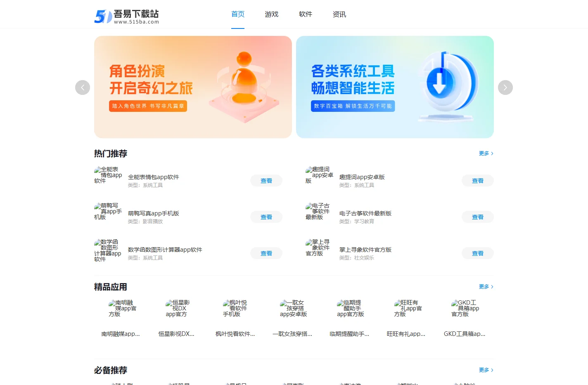
Task: Click caption 旺旺有礼app...
Action: coord(406,334)
